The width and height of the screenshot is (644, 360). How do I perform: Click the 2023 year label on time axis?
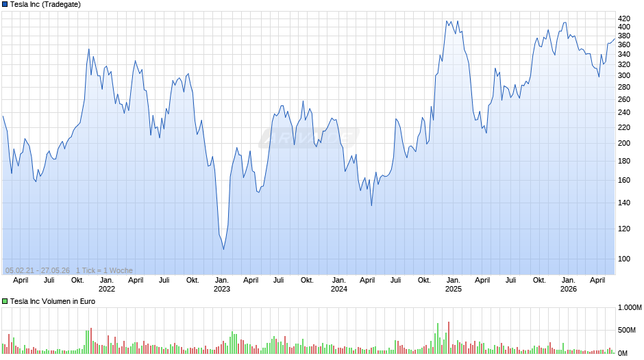[x=222, y=289]
